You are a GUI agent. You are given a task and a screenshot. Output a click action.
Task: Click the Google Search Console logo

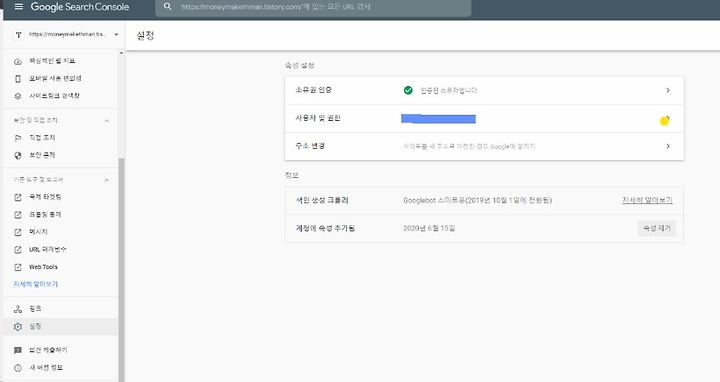click(x=79, y=7)
